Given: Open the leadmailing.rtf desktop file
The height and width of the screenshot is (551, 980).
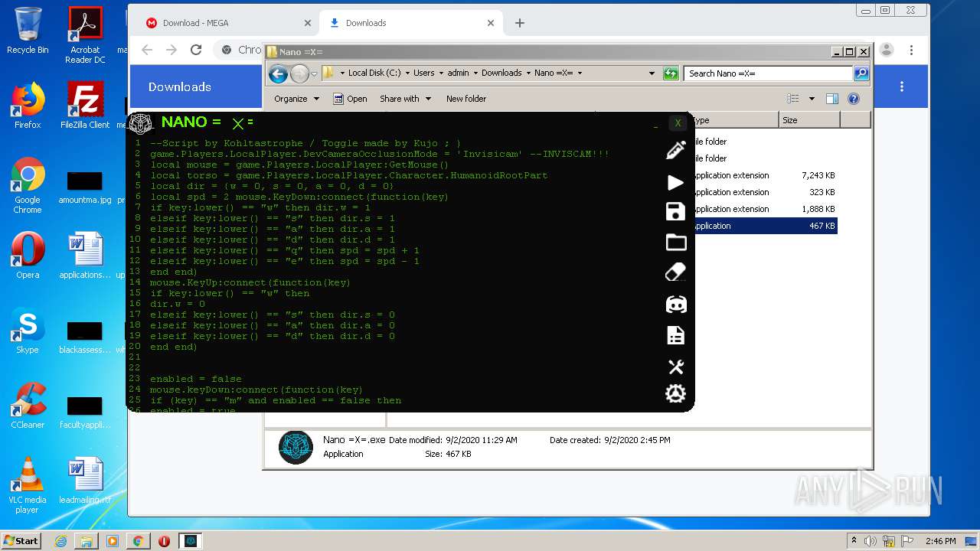Looking at the screenshot, I should (85, 481).
